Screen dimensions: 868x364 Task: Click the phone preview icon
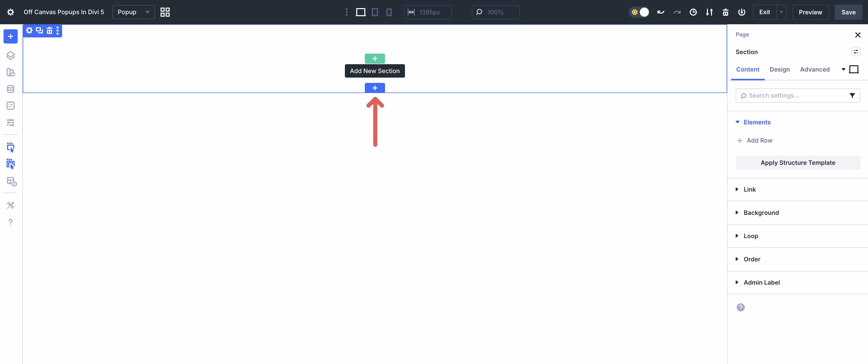(389, 12)
